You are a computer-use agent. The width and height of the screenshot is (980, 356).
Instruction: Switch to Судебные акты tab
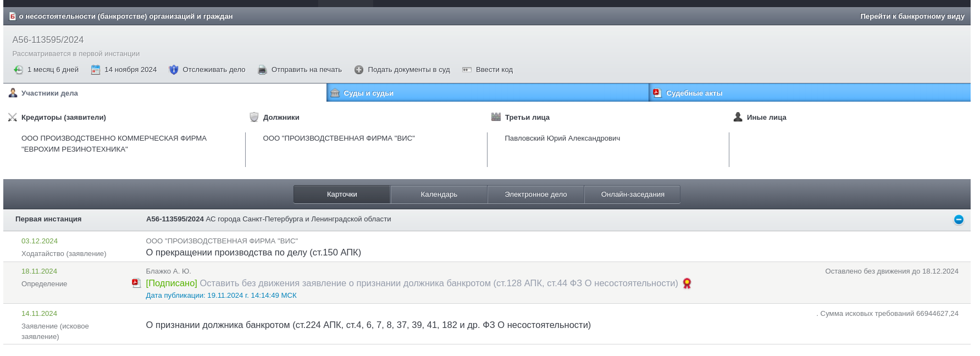810,93
